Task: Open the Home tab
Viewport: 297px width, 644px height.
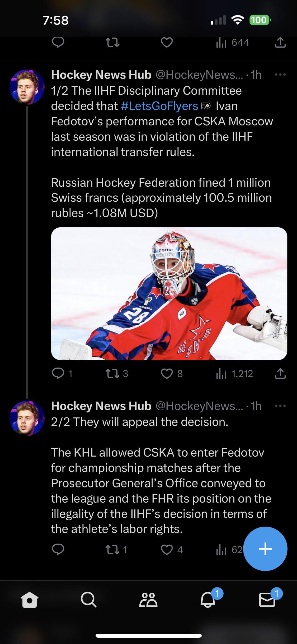Action: (x=30, y=600)
